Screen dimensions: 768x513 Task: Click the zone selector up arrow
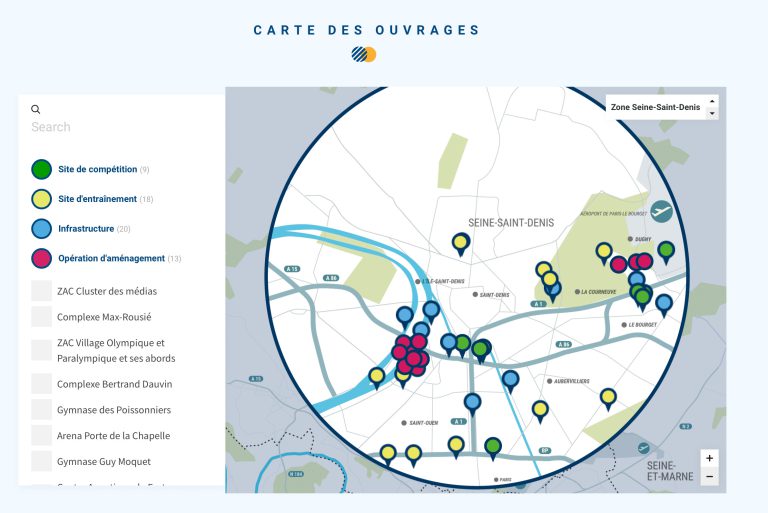click(x=712, y=101)
